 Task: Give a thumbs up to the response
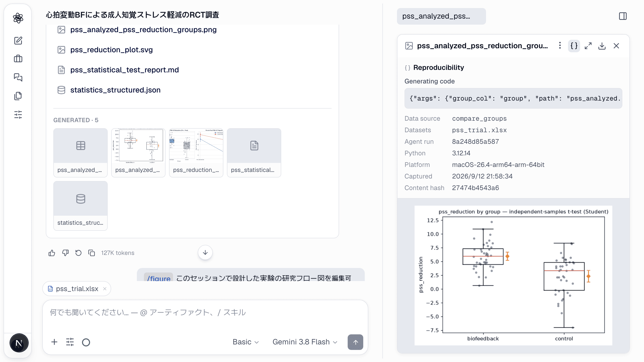click(x=52, y=253)
